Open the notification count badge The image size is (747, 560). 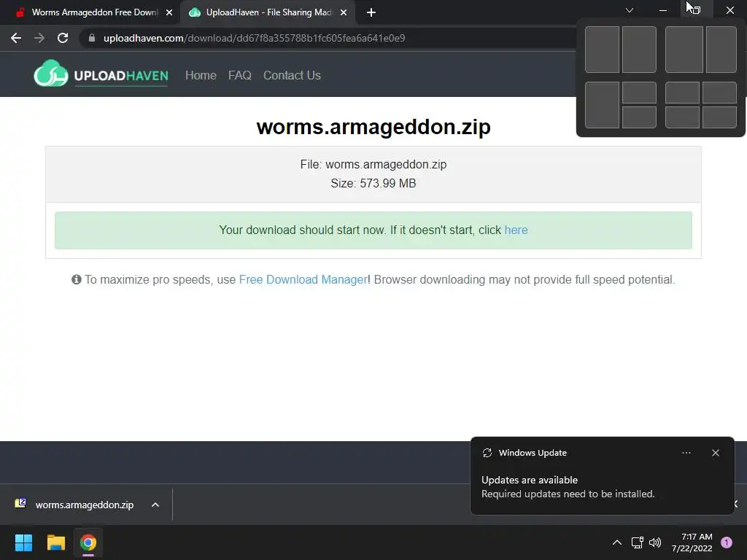727,542
